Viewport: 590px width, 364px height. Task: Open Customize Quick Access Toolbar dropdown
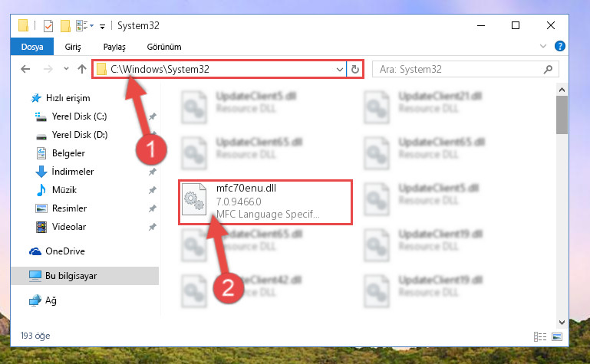(x=102, y=26)
